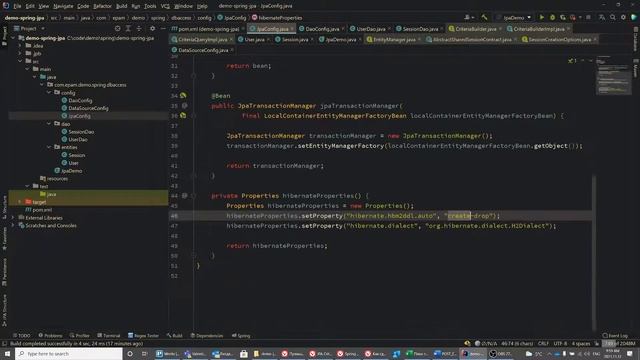The width and height of the screenshot is (640, 360).
Task: Change the UTF-8 file encoding in status bar
Action: [560, 344]
